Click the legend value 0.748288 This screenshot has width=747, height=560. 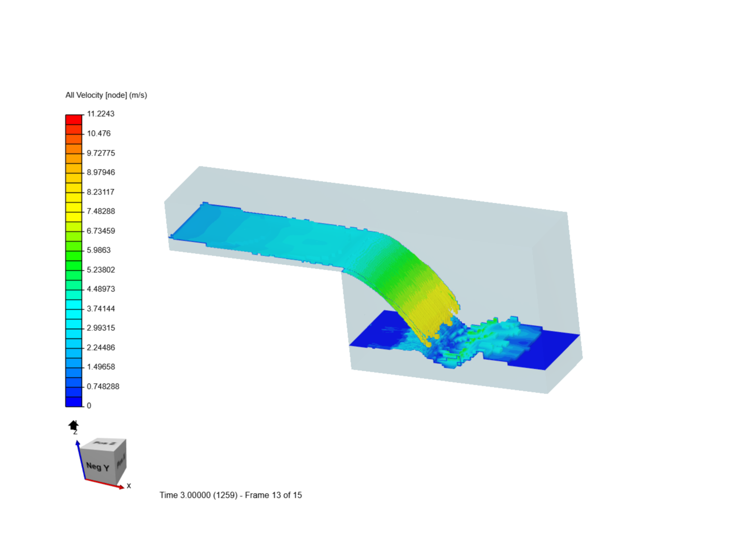pyautogui.click(x=103, y=386)
